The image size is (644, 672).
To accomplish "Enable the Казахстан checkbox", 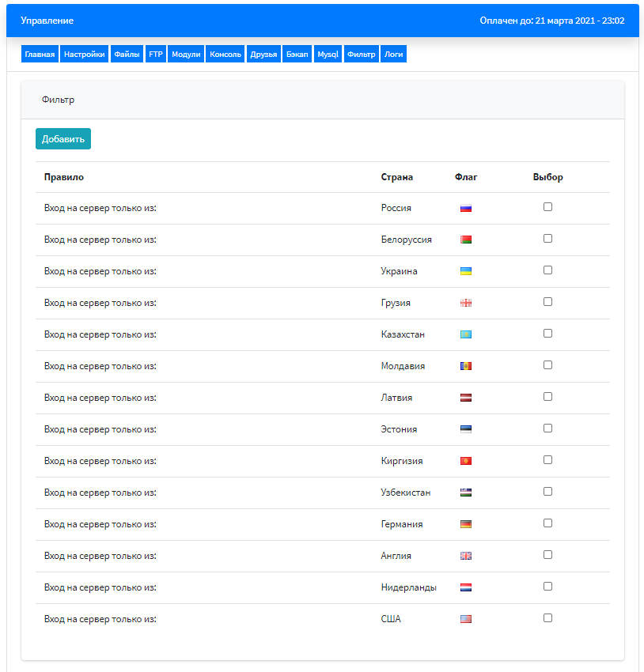I will [547, 334].
